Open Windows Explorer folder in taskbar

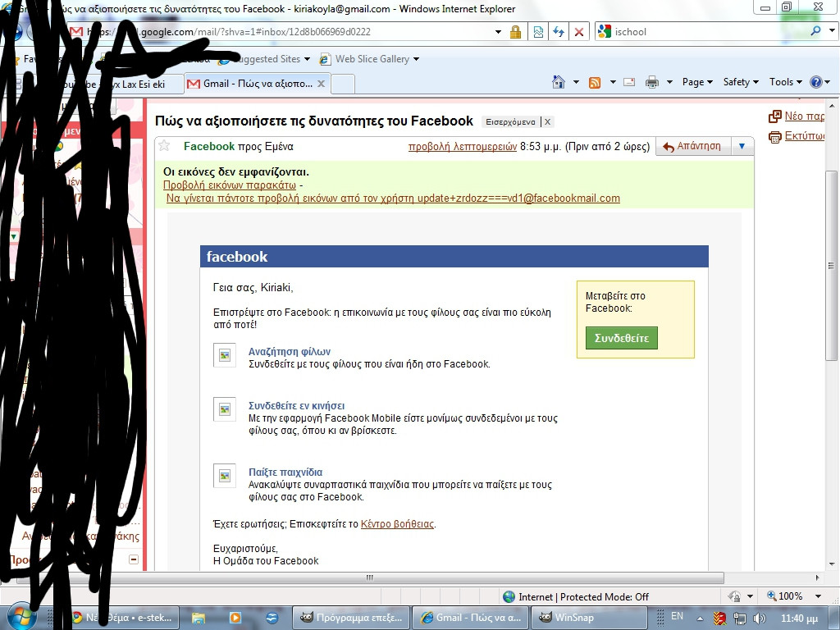[x=199, y=618]
